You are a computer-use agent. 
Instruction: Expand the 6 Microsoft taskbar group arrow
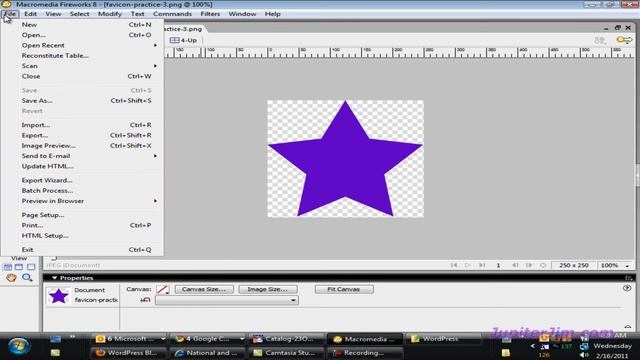tap(163, 339)
